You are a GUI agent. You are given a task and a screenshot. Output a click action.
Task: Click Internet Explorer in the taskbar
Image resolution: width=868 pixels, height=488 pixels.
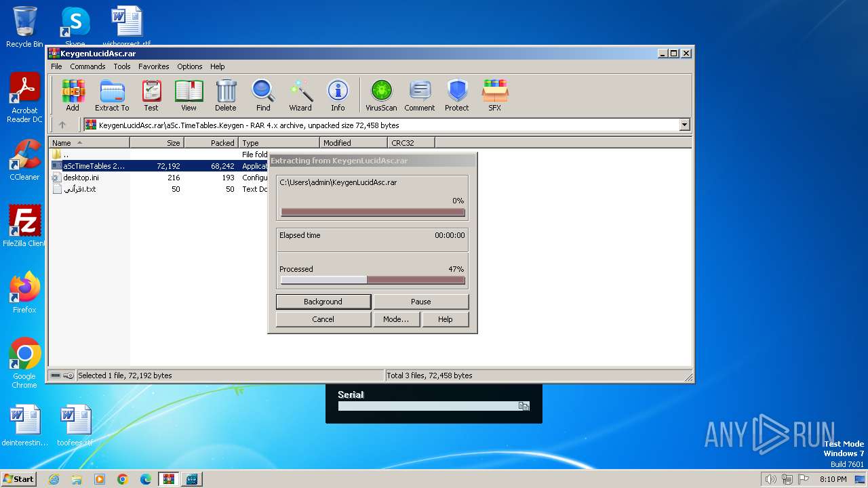point(54,479)
